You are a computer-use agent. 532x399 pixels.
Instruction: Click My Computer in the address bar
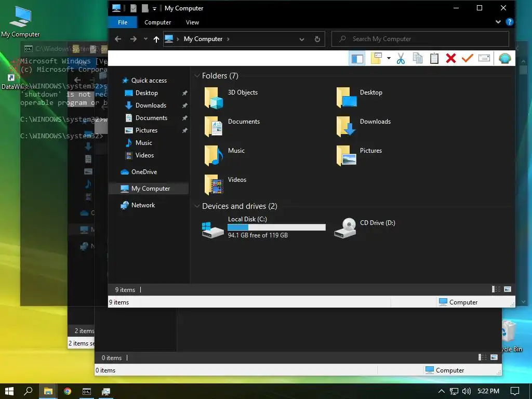tap(203, 39)
